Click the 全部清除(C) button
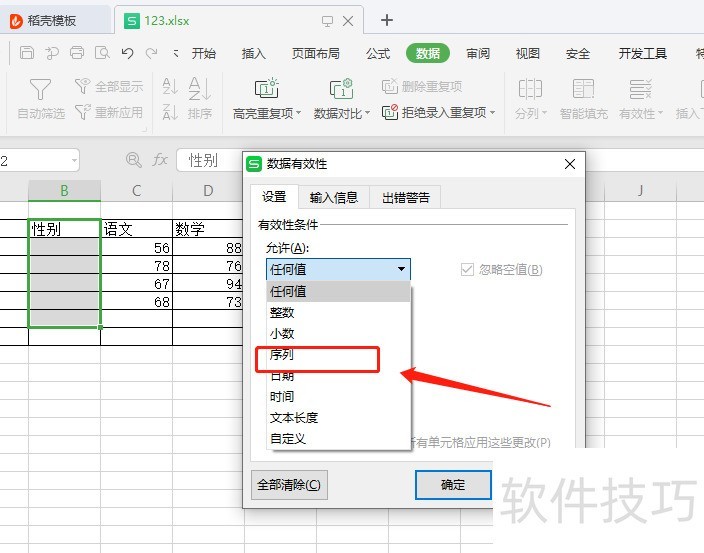The height and width of the screenshot is (553, 704). [x=289, y=485]
